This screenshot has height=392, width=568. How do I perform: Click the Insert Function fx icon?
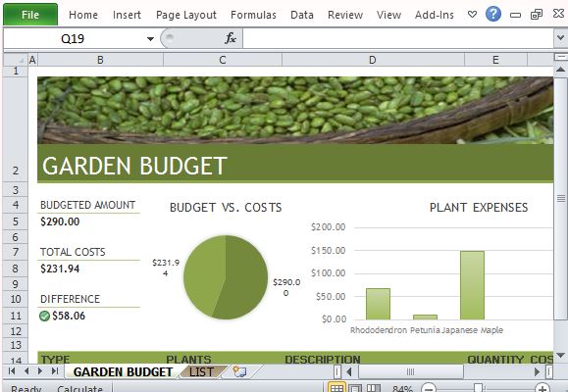[231, 38]
